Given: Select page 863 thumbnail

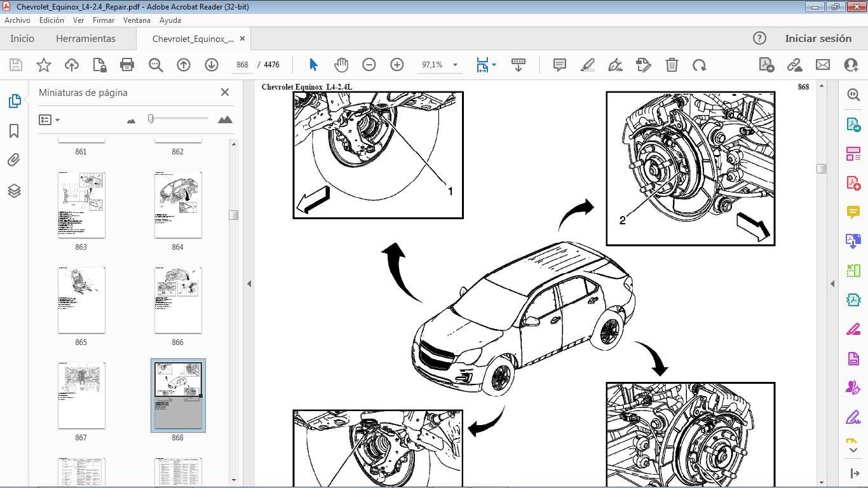Looking at the screenshot, I should point(81,205).
